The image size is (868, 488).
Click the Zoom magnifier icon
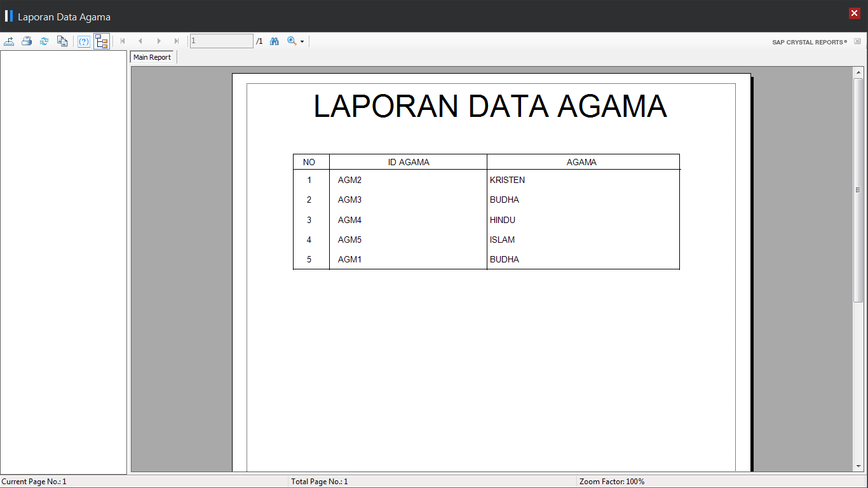pyautogui.click(x=291, y=41)
